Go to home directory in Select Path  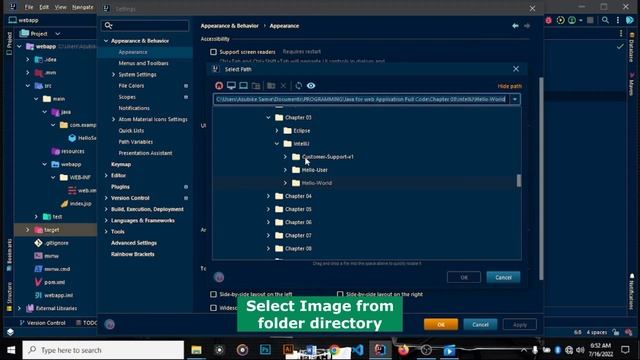(219, 85)
